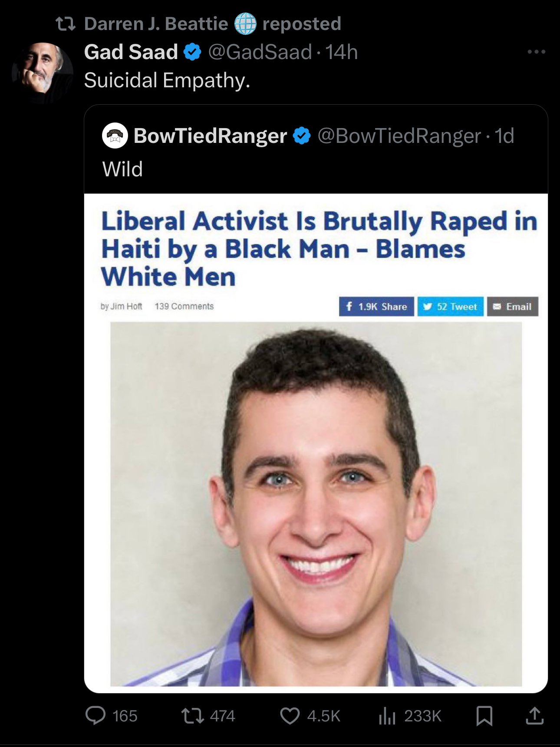The height and width of the screenshot is (747, 560).
Task: Click Gad Saad's blue verified badge
Action: [x=192, y=52]
